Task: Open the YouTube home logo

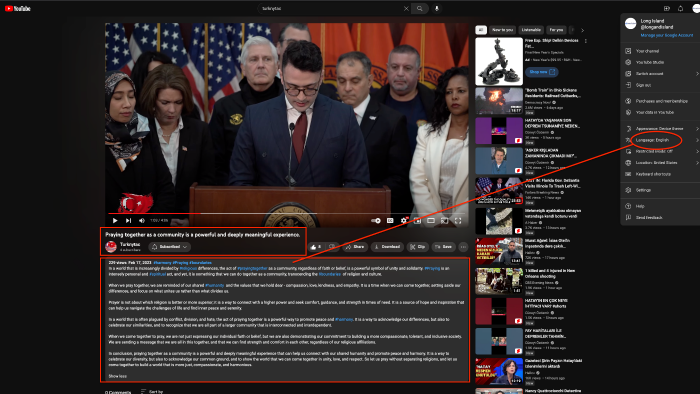Action: point(17,8)
